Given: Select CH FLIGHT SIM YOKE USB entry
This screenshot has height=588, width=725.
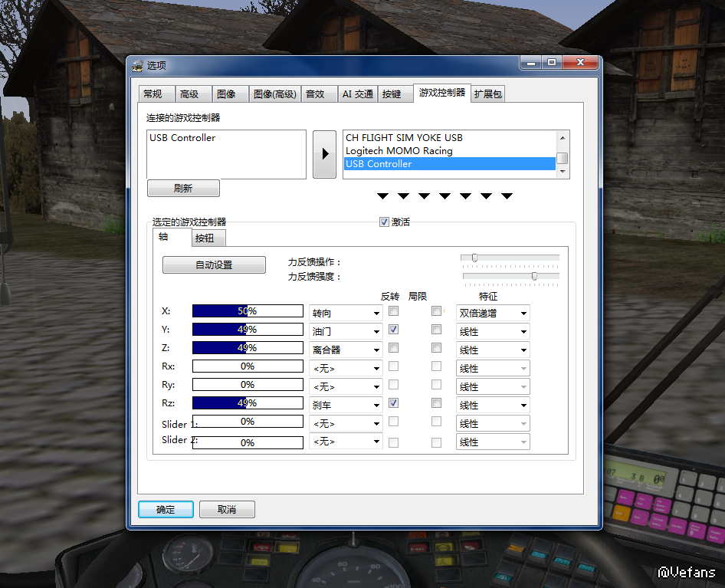Looking at the screenshot, I should pyautogui.click(x=449, y=138).
